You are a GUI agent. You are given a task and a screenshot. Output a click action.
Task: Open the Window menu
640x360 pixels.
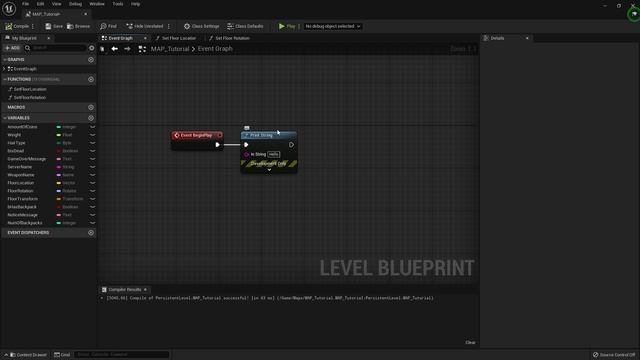tap(97, 4)
